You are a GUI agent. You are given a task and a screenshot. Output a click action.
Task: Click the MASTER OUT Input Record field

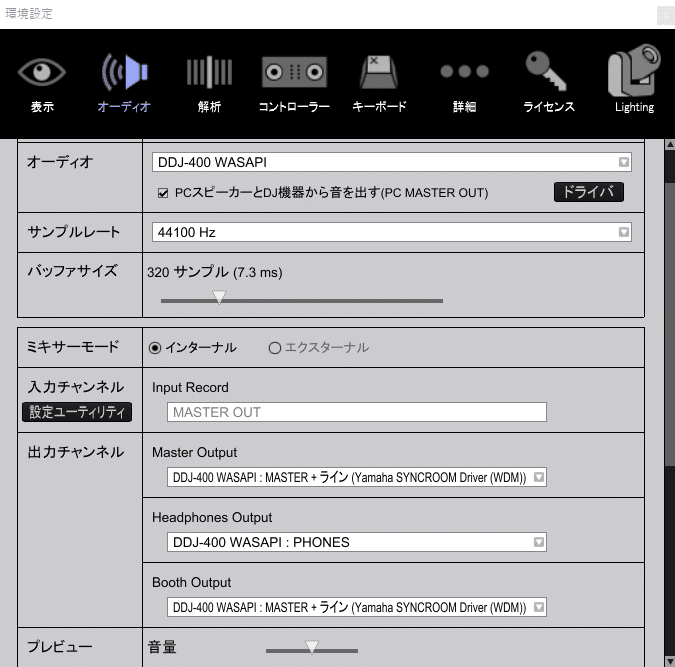point(357,413)
